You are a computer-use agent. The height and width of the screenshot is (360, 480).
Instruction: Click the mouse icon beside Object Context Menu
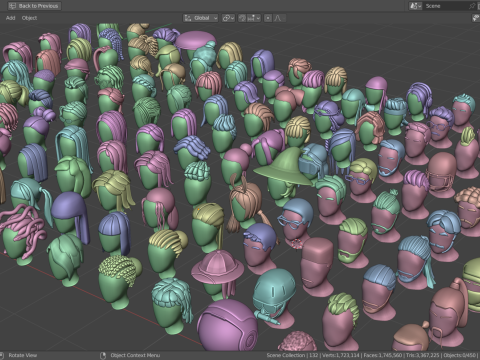click(103, 355)
